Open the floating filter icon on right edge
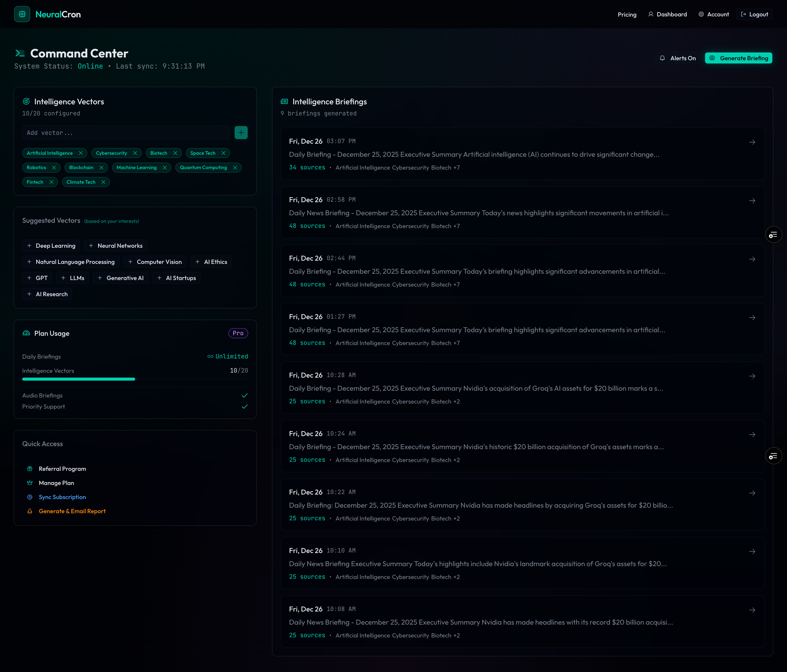The image size is (787, 672). pyautogui.click(x=774, y=234)
